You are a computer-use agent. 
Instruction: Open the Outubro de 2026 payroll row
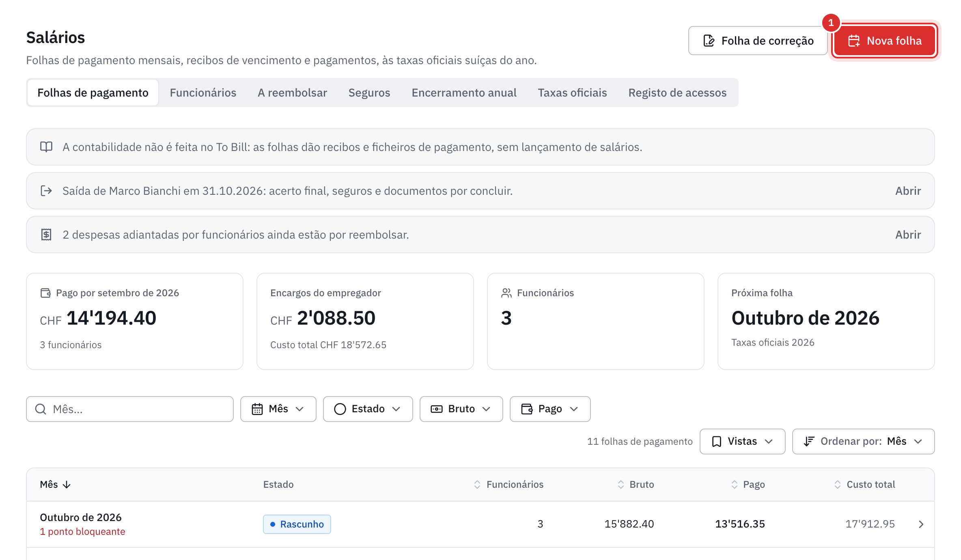click(480, 524)
